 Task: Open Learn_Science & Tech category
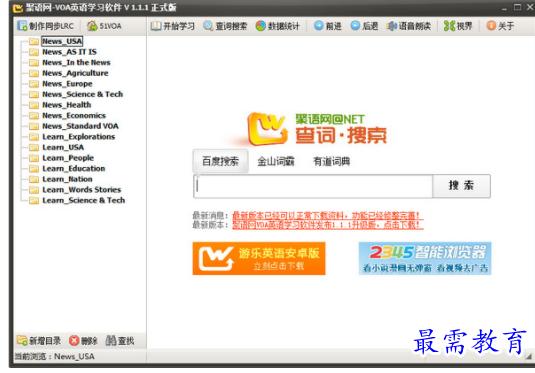[84, 200]
